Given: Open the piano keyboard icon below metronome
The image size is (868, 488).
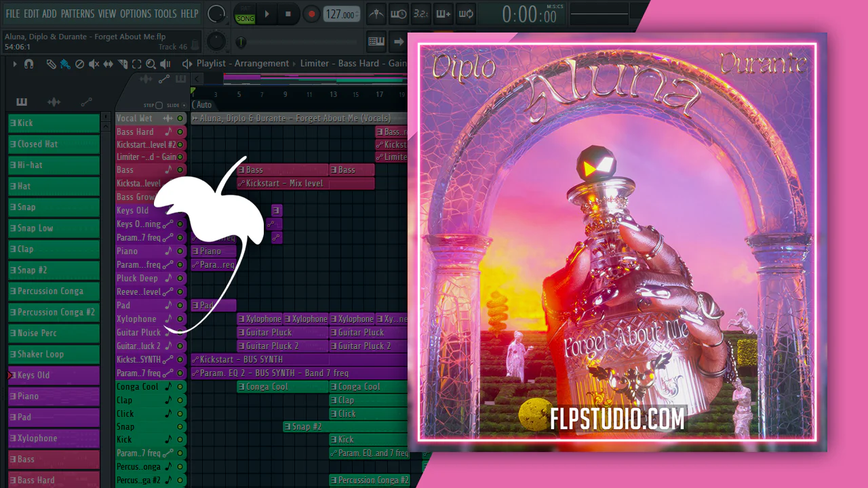Looking at the screenshot, I should (376, 41).
